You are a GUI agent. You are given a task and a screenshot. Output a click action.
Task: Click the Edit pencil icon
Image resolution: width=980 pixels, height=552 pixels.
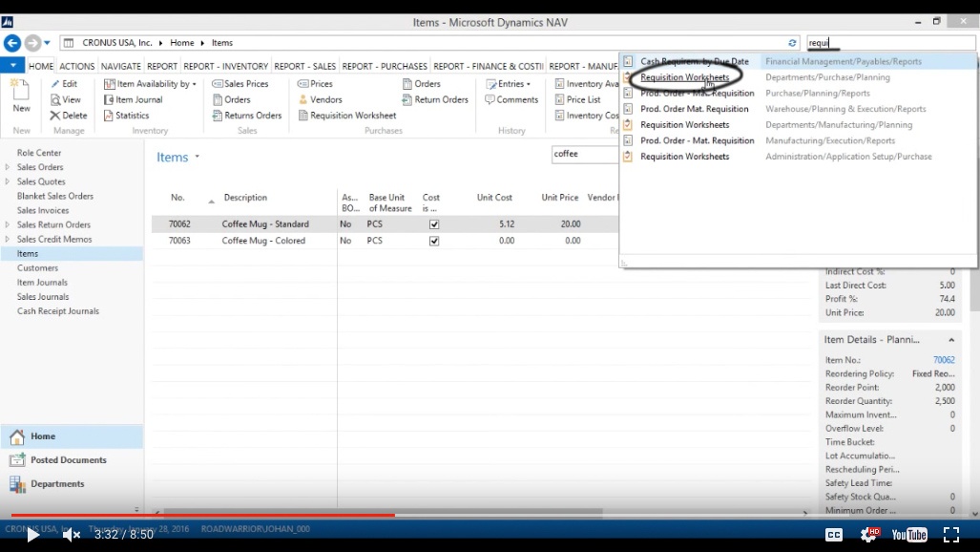point(56,84)
